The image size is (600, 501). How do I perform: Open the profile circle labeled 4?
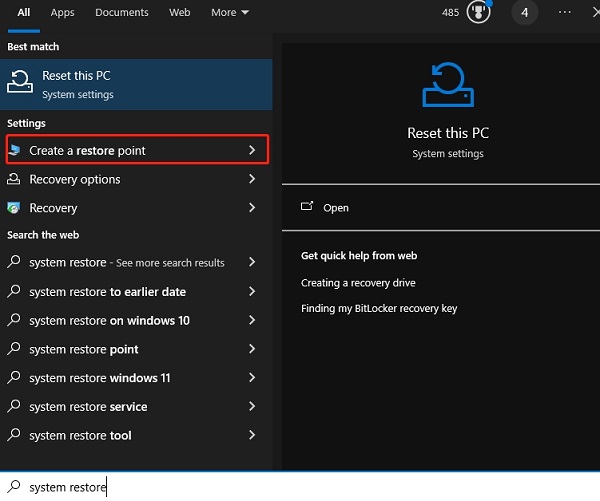(524, 13)
